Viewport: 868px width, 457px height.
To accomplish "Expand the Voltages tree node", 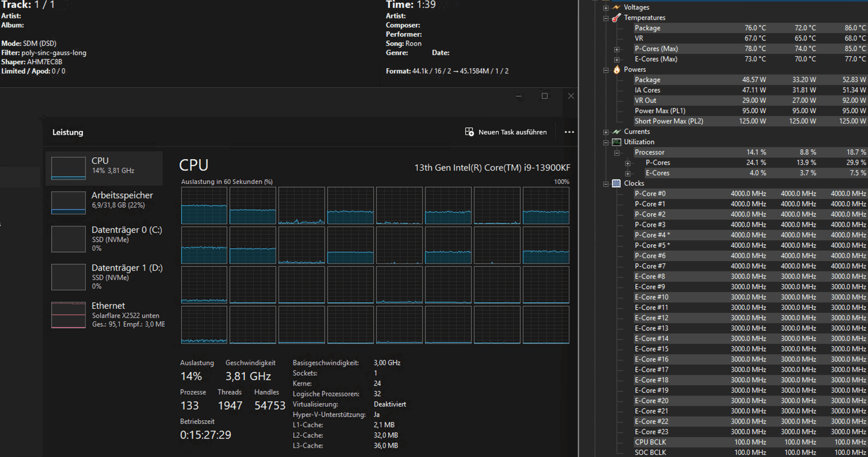I will pyautogui.click(x=606, y=7).
